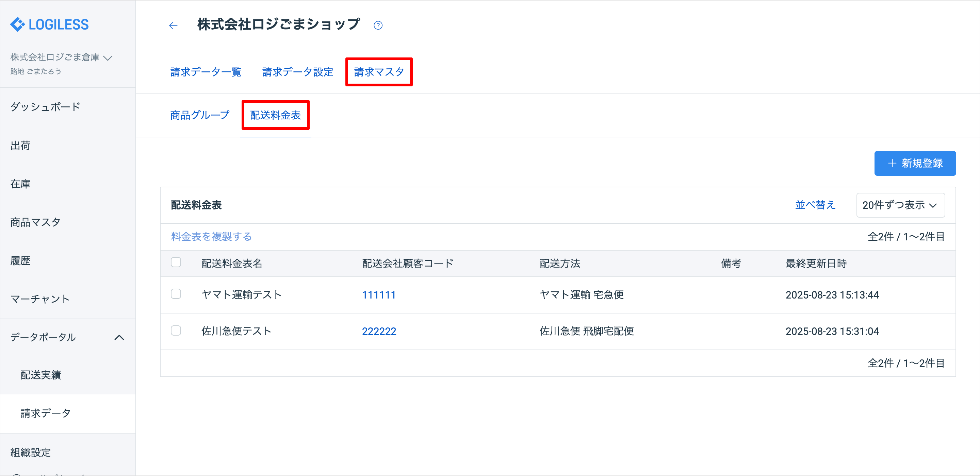Image resolution: width=980 pixels, height=476 pixels.
Task: Check the ヤマト運輸テスト row checkbox
Action: (x=176, y=294)
